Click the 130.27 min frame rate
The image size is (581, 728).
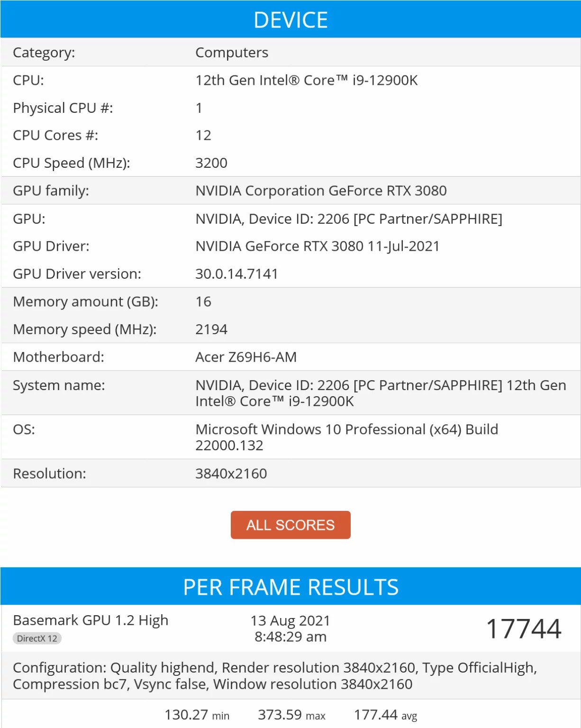point(197,715)
